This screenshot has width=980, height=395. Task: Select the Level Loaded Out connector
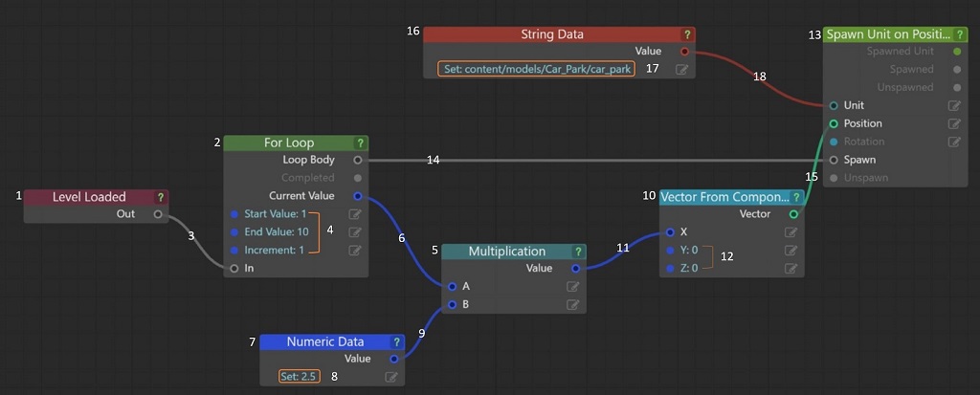click(158, 214)
